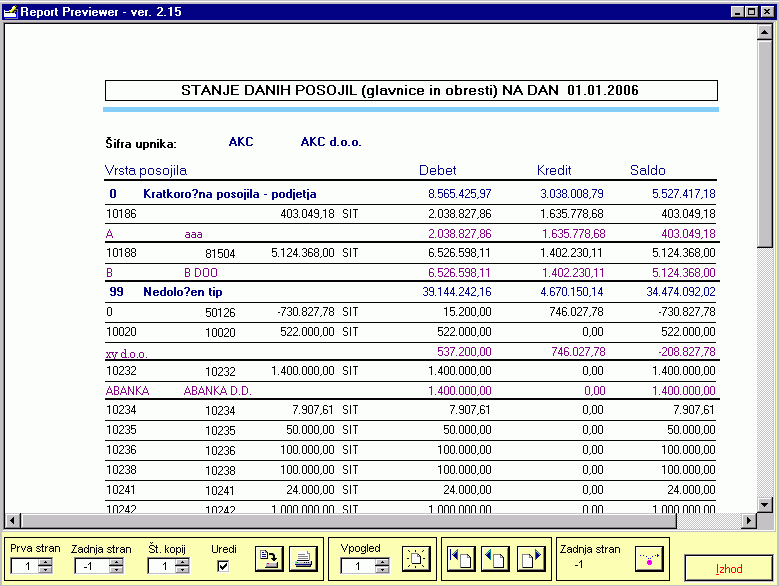Click the ABANKA D.D. label
The width and height of the screenshot is (779, 586).
click(x=218, y=391)
